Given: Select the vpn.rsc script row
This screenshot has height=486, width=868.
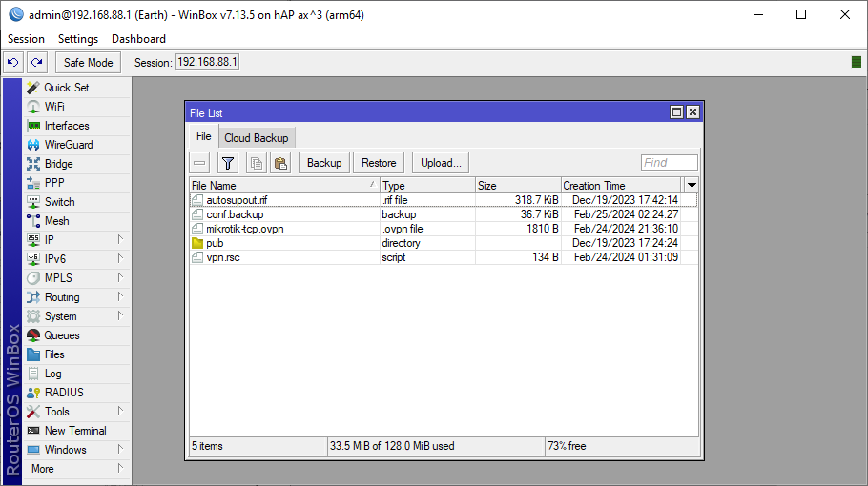Looking at the screenshot, I should (443, 257).
